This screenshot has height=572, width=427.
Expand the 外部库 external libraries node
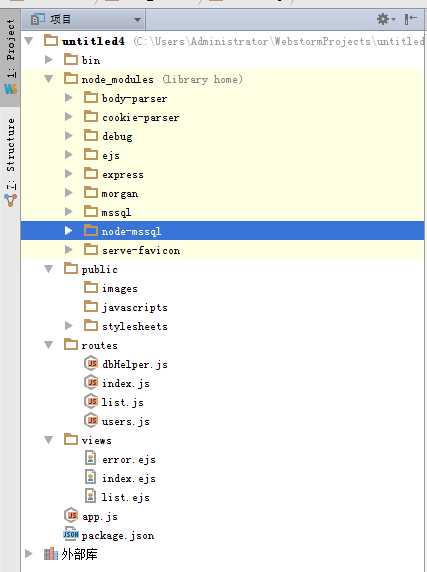(x=28, y=554)
